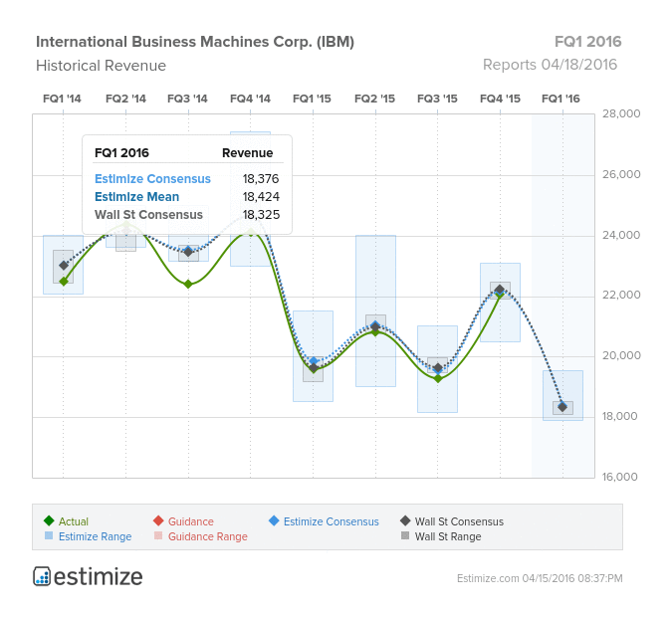Toggle the Guidance Range legend label
Viewport: 672px width, 617px height.
pyautogui.click(x=208, y=536)
